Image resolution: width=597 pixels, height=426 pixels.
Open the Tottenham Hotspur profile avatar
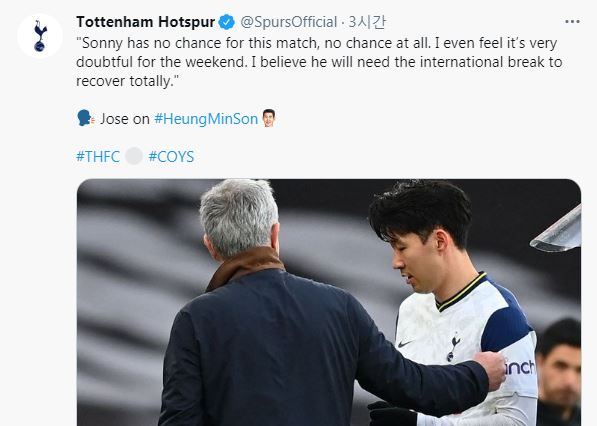click(x=40, y=36)
